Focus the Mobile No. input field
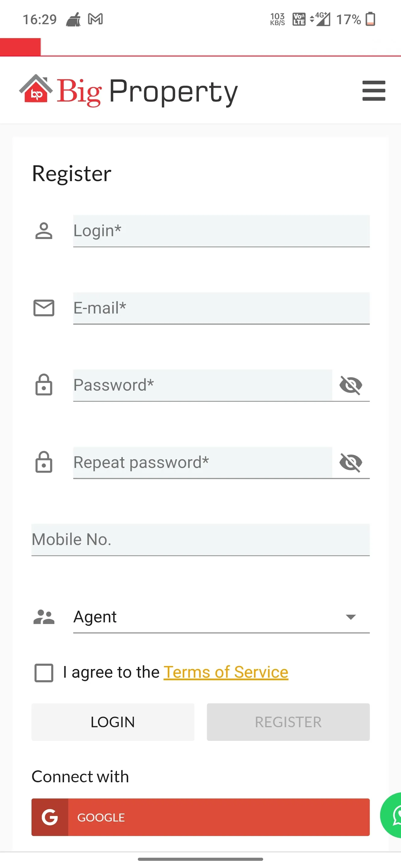401x868 pixels. point(200,540)
